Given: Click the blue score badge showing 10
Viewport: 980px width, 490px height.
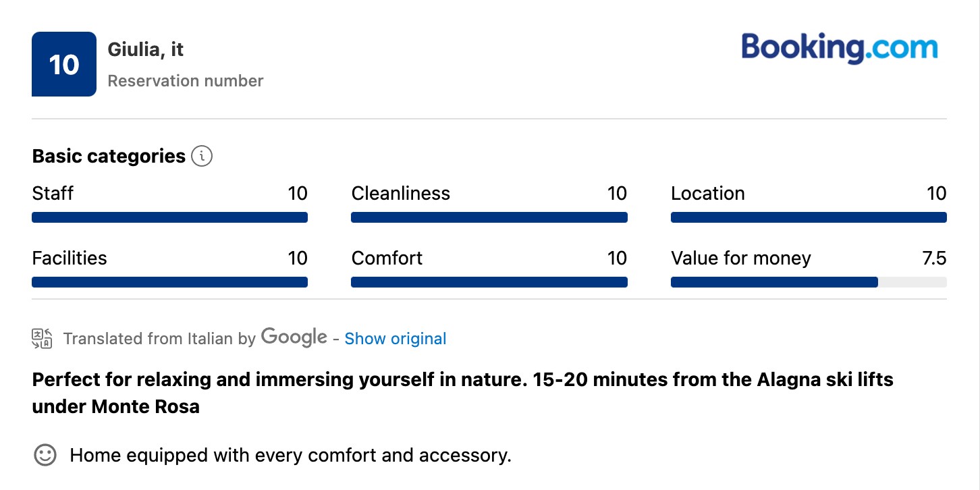Looking at the screenshot, I should 64,64.
